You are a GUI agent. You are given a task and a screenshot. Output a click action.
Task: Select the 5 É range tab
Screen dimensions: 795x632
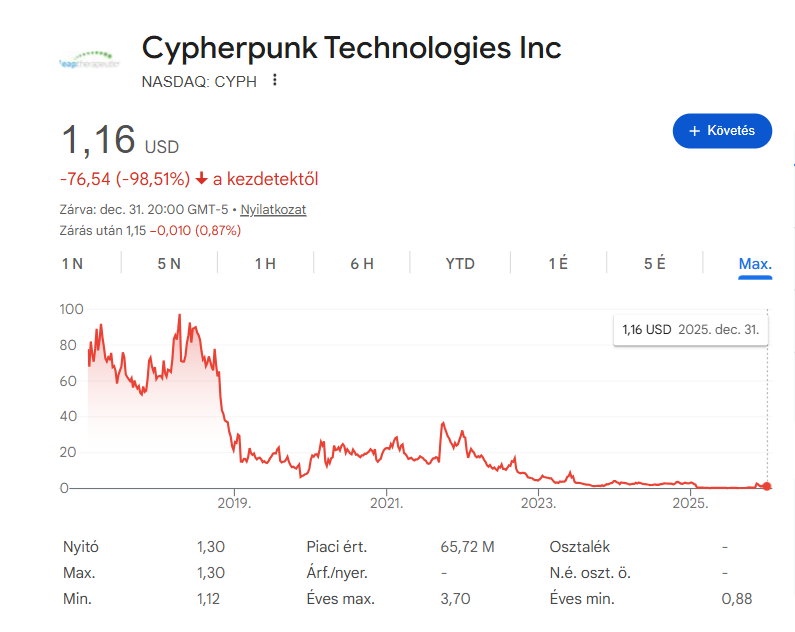point(655,264)
